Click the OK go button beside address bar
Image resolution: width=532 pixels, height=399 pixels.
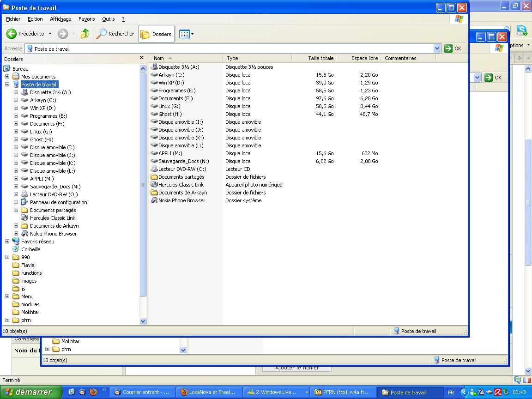click(453, 48)
